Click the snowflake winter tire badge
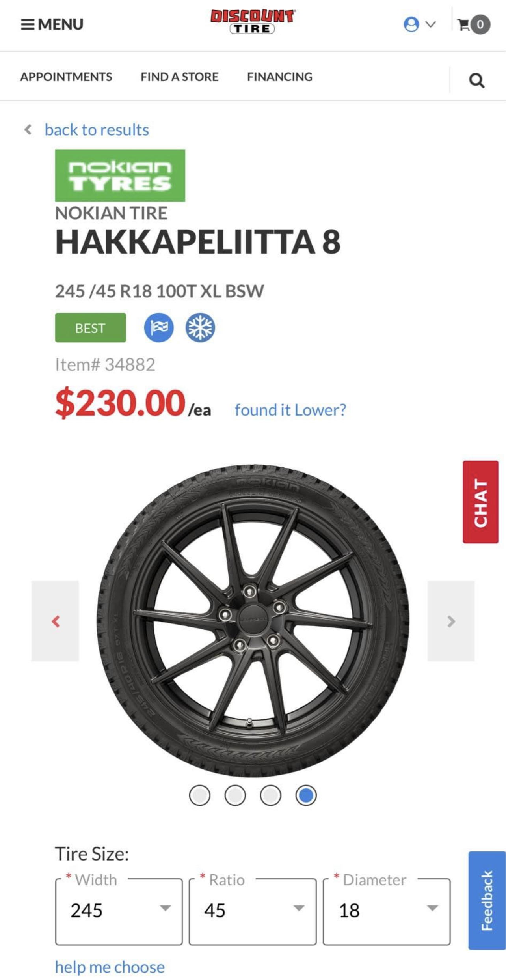 200,327
